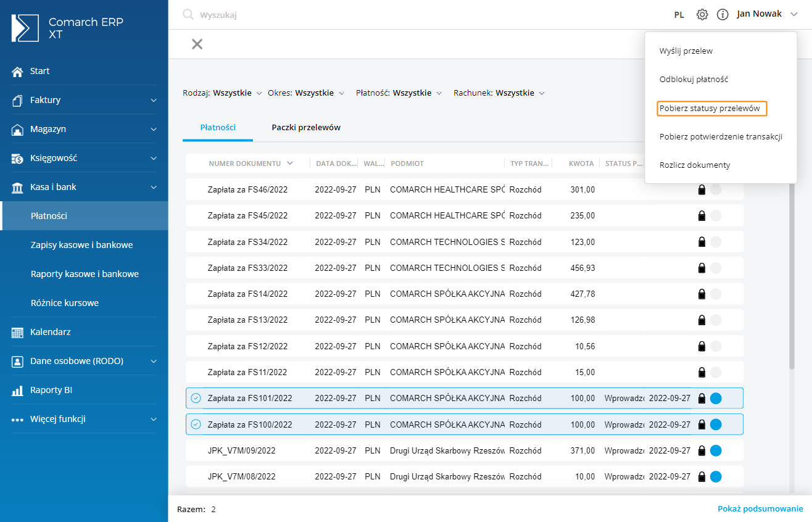Click the Comarch ERP XT logo
This screenshot has width=812, height=522.
(25, 28)
